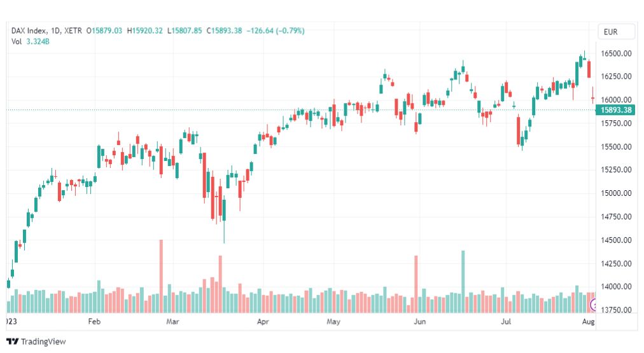Image resolution: width=644 pixels, height=353 pixels.
Task: Click the Mar label on time axis
Action: click(x=172, y=322)
